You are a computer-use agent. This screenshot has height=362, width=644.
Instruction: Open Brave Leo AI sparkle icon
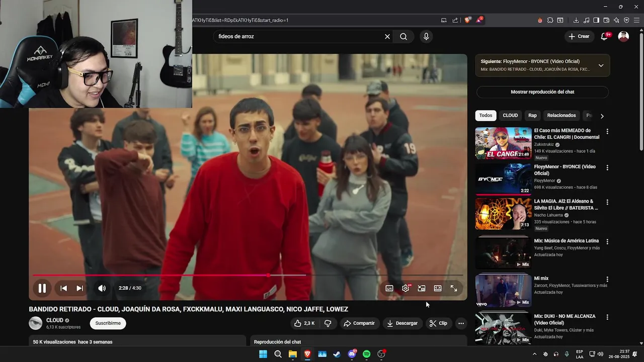pos(616,20)
